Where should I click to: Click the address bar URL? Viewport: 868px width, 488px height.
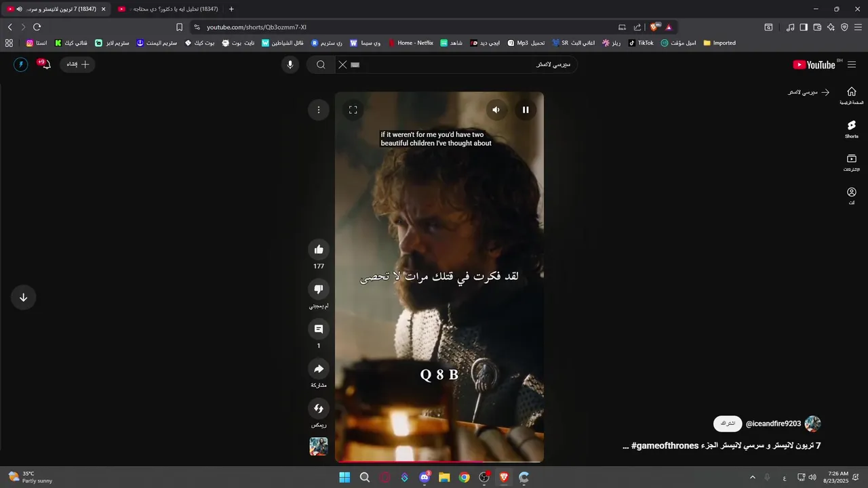coord(256,27)
